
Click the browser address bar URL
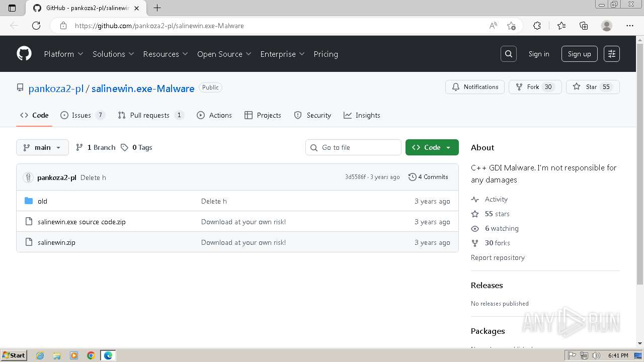pos(159,26)
